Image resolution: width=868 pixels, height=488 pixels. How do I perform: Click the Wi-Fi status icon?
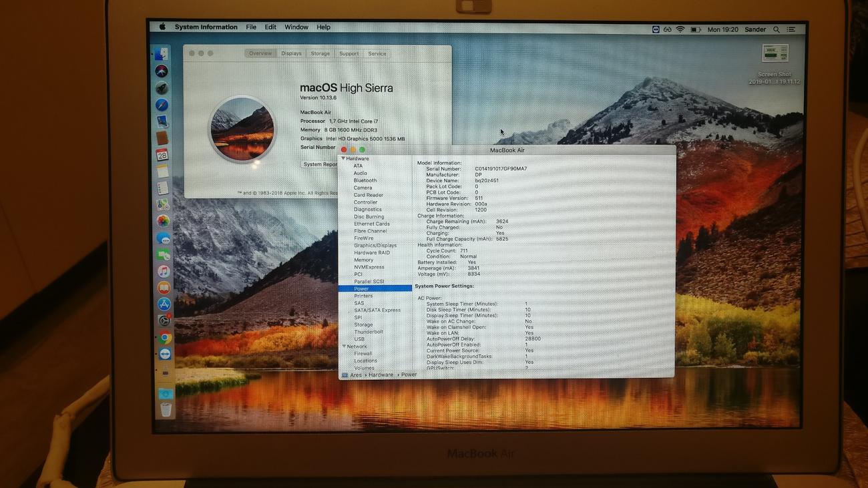coord(680,29)
